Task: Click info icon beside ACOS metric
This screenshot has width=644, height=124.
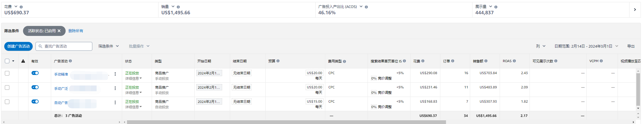Action: click(366, 7)
